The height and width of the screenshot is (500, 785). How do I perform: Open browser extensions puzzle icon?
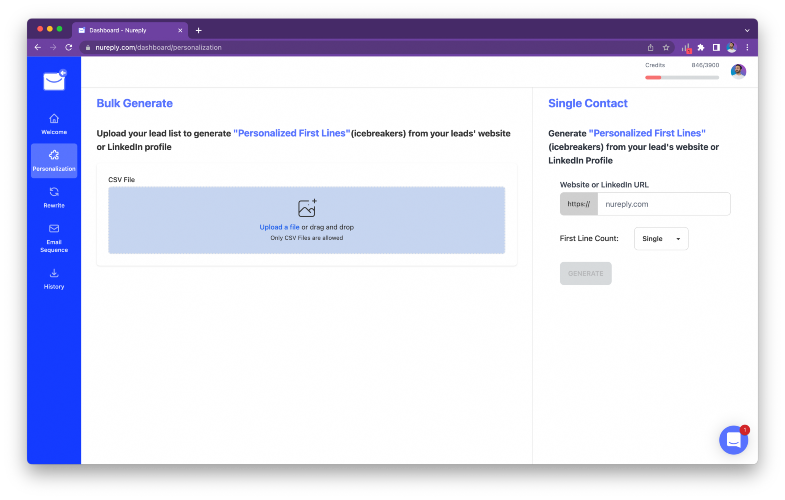[701, 48]
